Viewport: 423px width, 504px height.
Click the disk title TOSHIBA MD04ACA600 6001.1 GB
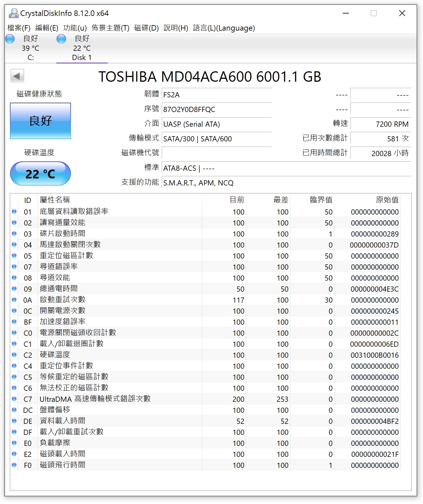[x=210, y=77]
